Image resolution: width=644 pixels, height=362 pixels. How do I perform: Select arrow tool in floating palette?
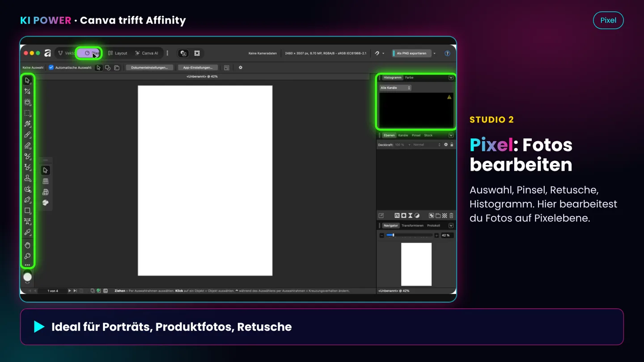(x=45, y=170)
